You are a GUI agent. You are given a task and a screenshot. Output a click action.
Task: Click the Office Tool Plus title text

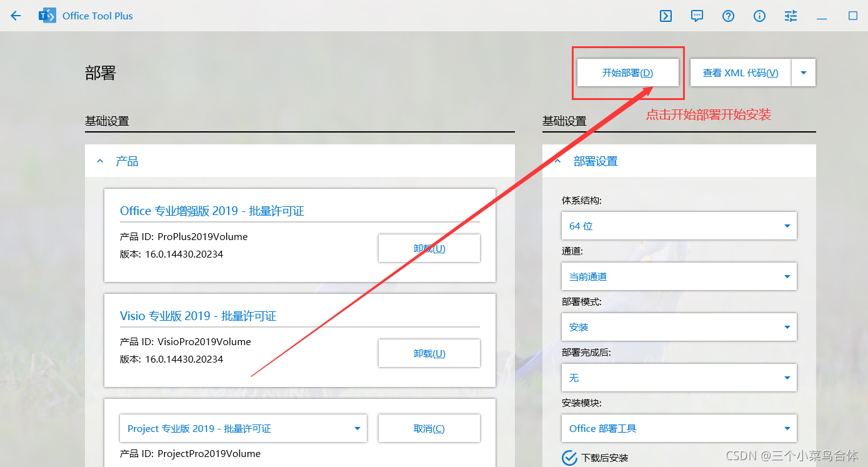(x=97, y=16)
